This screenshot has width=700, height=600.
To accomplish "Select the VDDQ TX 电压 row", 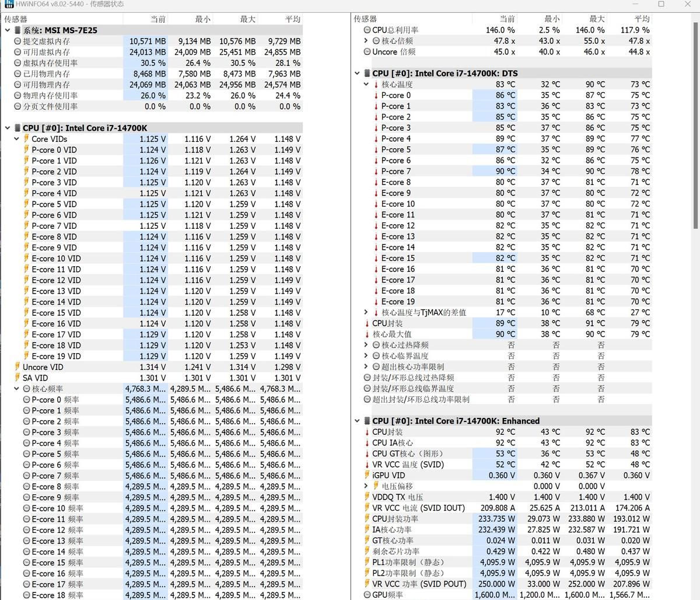I will tap(502, 497).
